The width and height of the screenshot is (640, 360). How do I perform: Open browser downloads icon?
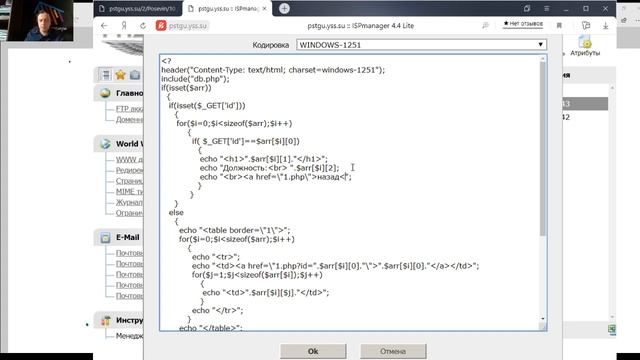tap(606, 25)
